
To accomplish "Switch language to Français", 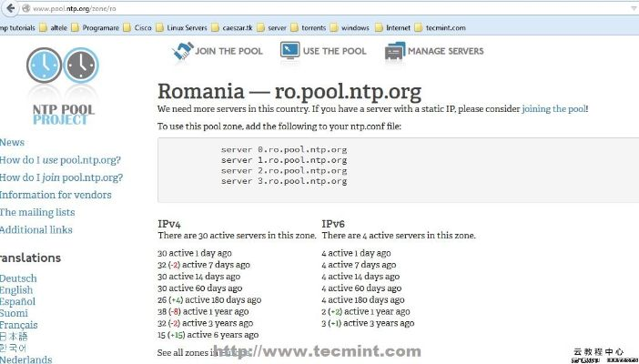I will pos(19,325).
